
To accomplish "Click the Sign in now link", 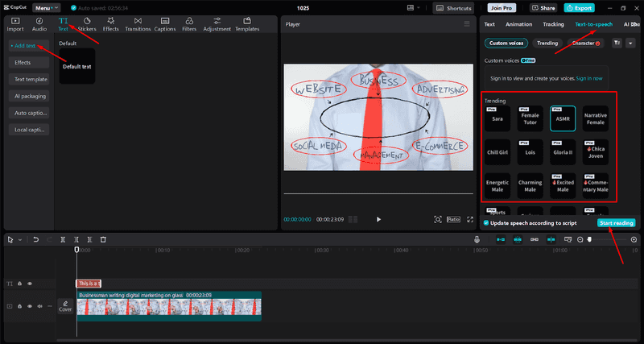I will (x=589, y=78).
